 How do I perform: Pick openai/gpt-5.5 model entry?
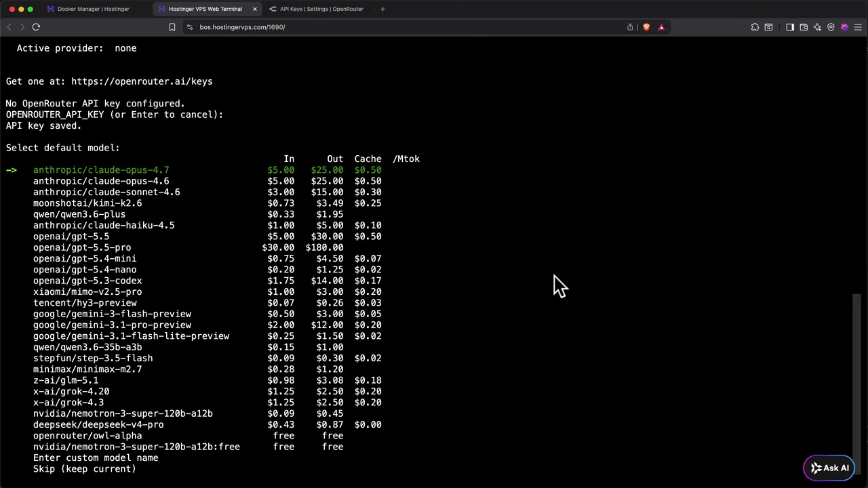[71, 237]
